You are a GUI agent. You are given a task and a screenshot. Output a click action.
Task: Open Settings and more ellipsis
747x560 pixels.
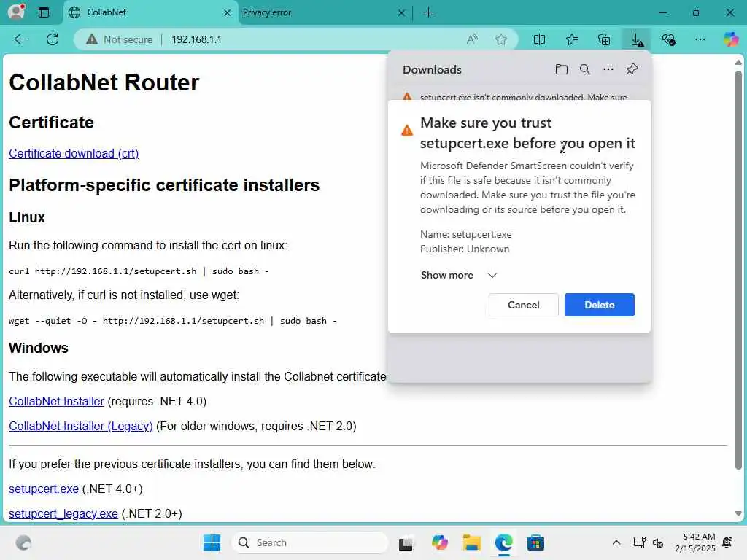700,39
